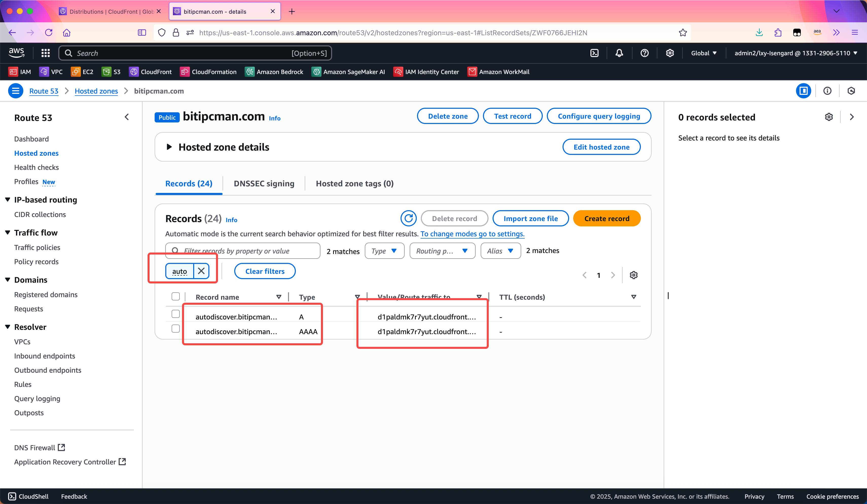Collapse the Domains section
Image resolution: width=867 pixels, height=504 pixels.
point(8,280)
